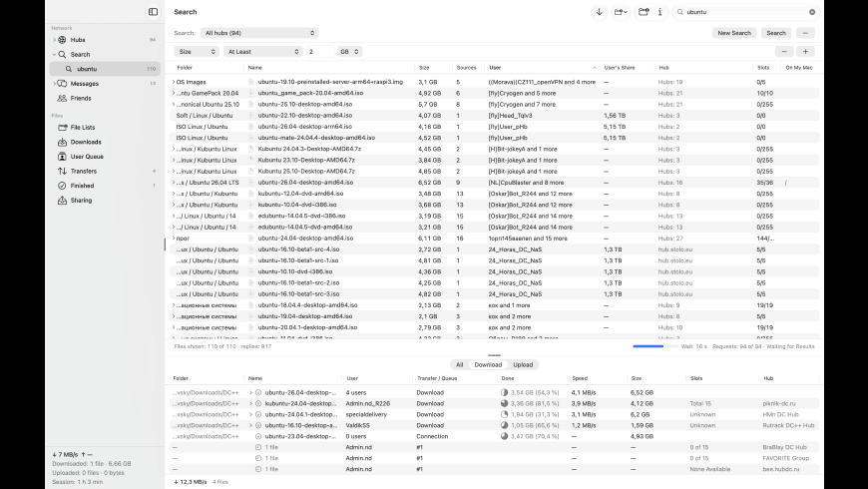Toggle the sidebar visibility icon

click(x=154, y=12)
